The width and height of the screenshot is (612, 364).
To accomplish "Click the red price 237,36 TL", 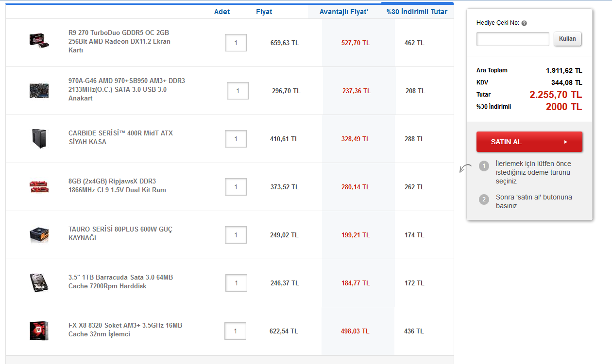I will coord(357,91).
